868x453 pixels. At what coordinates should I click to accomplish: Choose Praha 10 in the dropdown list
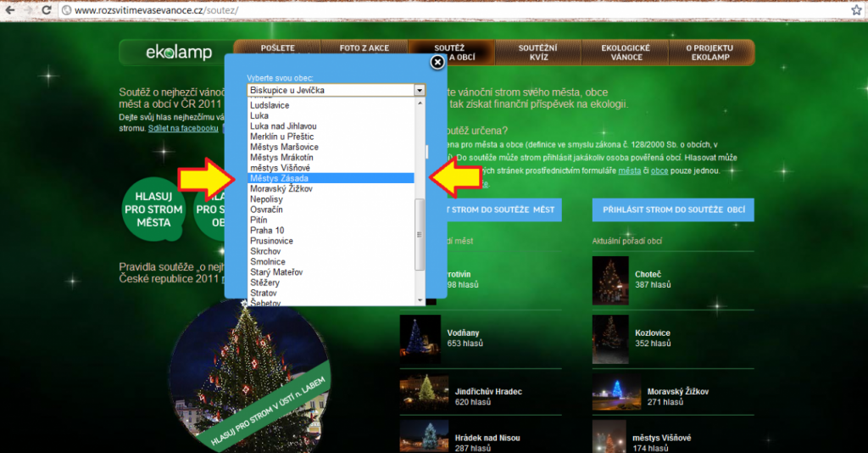[267, 230]
